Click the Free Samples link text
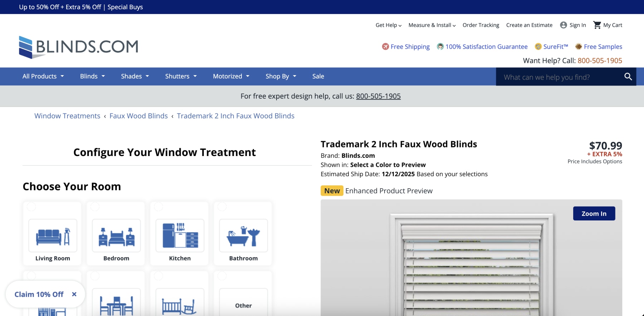This screenshot has height=316, width=644. [x=603, y=47]
